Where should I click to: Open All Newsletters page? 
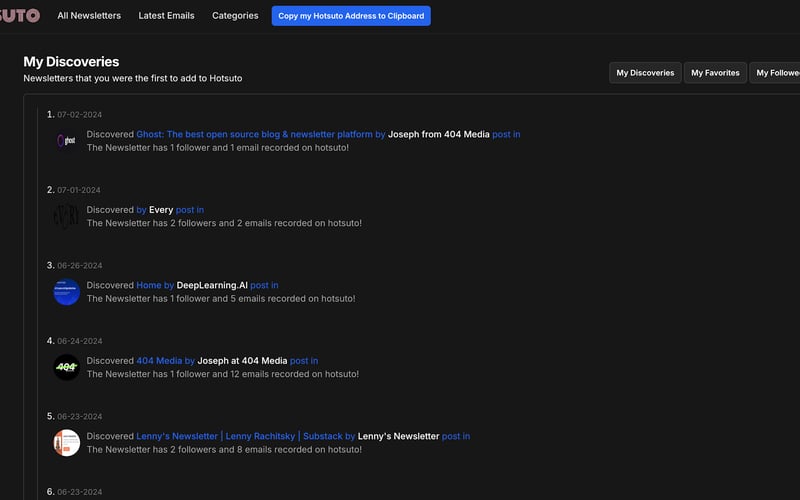coord(89,16)
